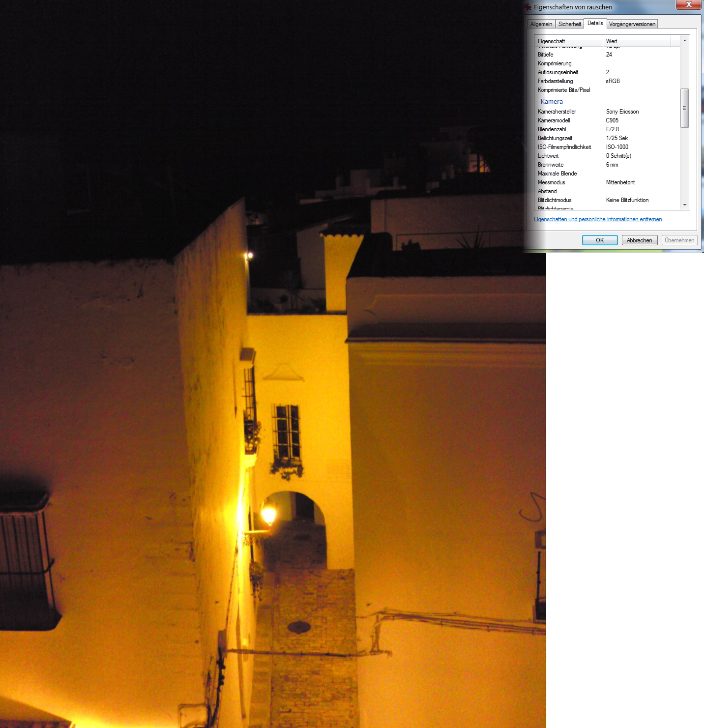
Task: Open the Eigenschaften und persönliche Informationen entfernen link
Action: (x=598, y=219)
